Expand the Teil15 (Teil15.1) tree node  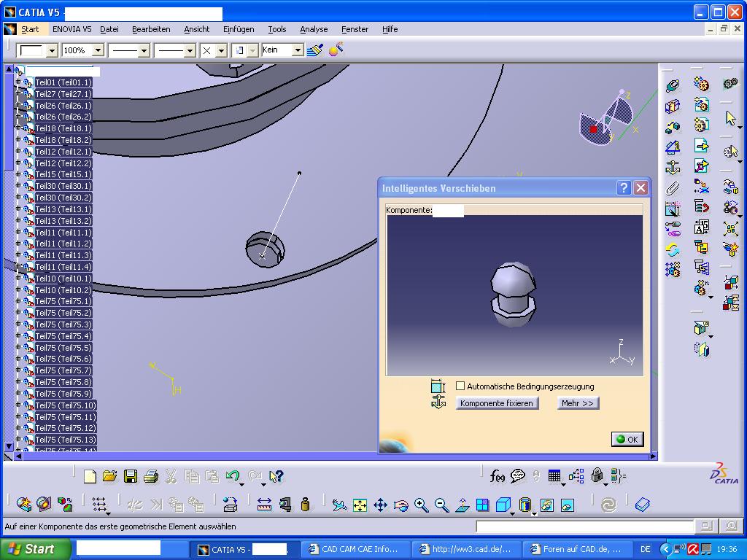[x=18, y=174]
